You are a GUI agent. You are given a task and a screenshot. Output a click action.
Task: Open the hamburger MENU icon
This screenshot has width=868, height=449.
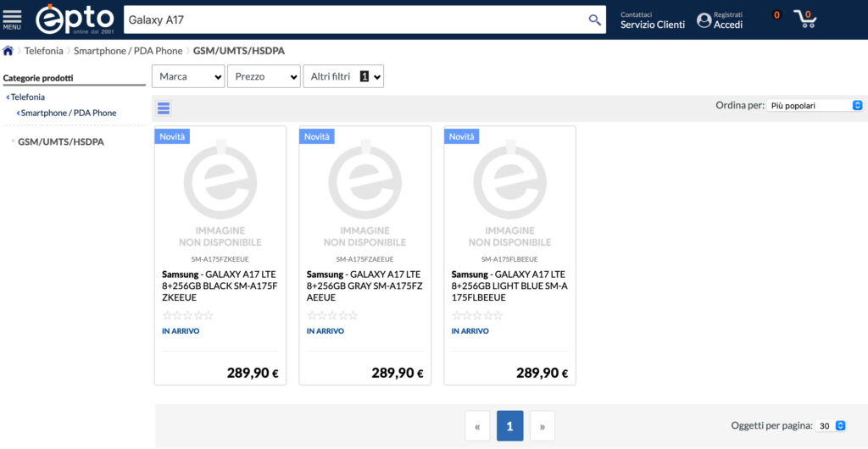click(x=12, y=19)
